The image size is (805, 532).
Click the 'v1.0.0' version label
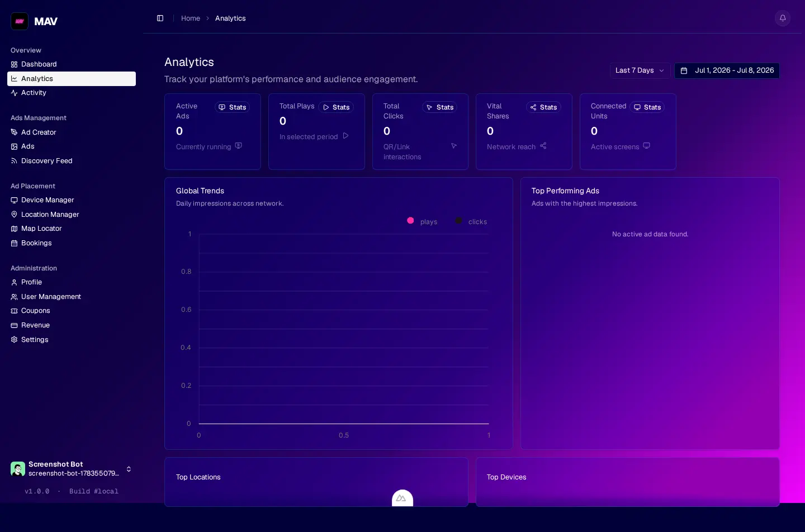[37, 491]
